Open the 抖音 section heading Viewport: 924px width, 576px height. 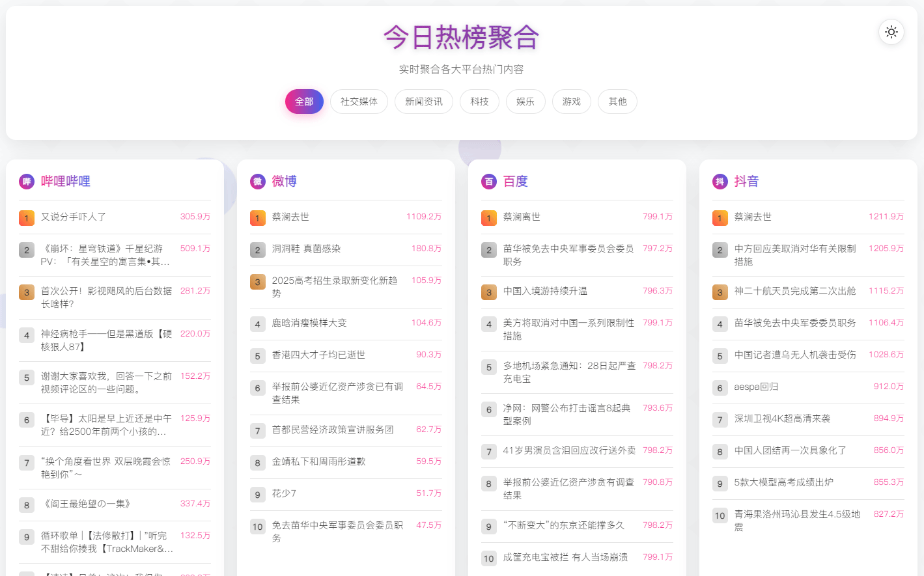click(x=747, y=182)
